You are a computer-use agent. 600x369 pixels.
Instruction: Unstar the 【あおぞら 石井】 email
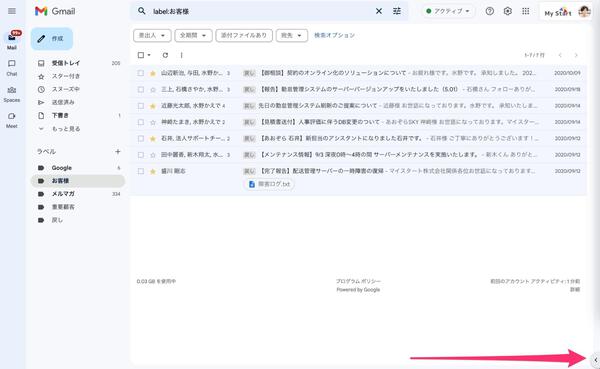click(x=153, y=139)
